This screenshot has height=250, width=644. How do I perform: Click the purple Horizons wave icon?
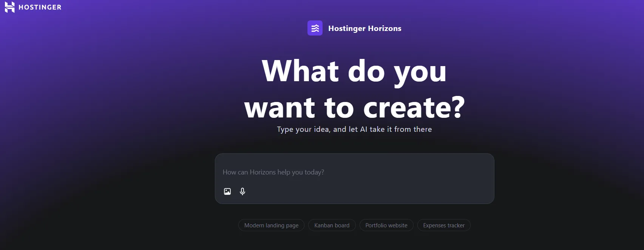pos(315,28)
